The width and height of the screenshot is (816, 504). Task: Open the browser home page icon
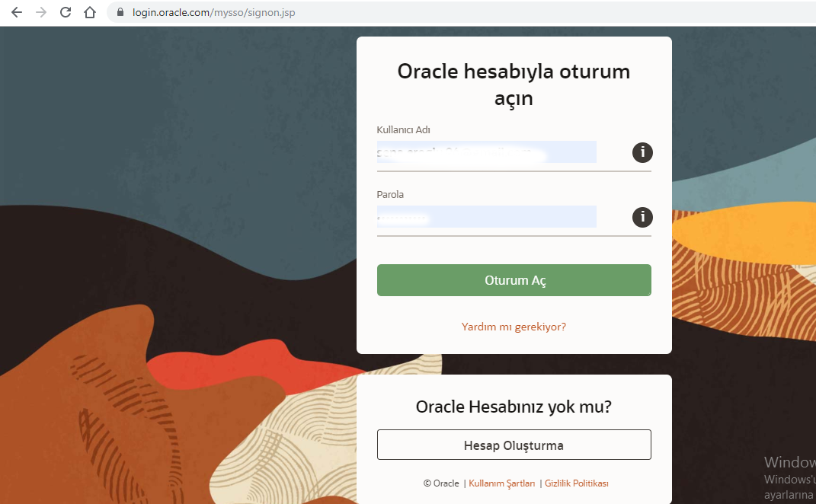(x=89, y=12)
